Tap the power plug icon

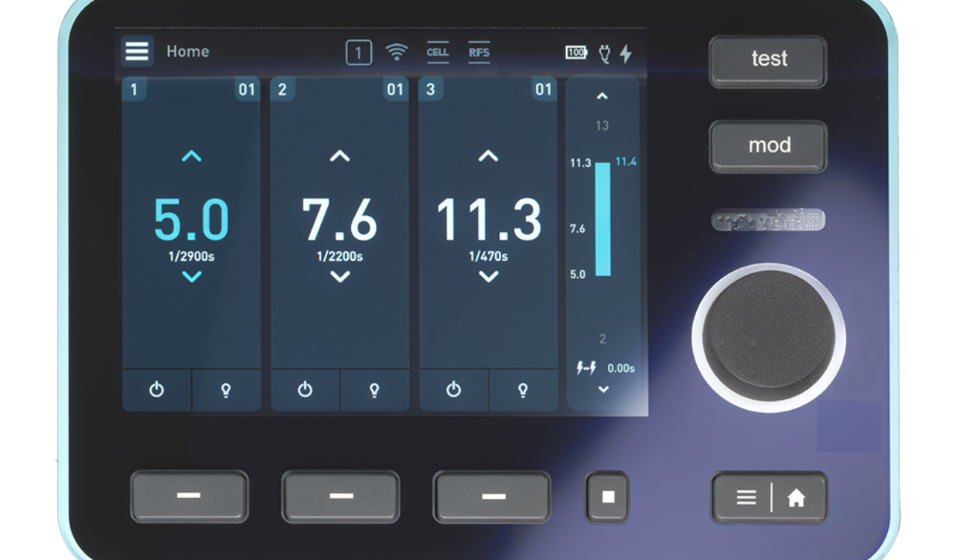(x=605, y=54)
